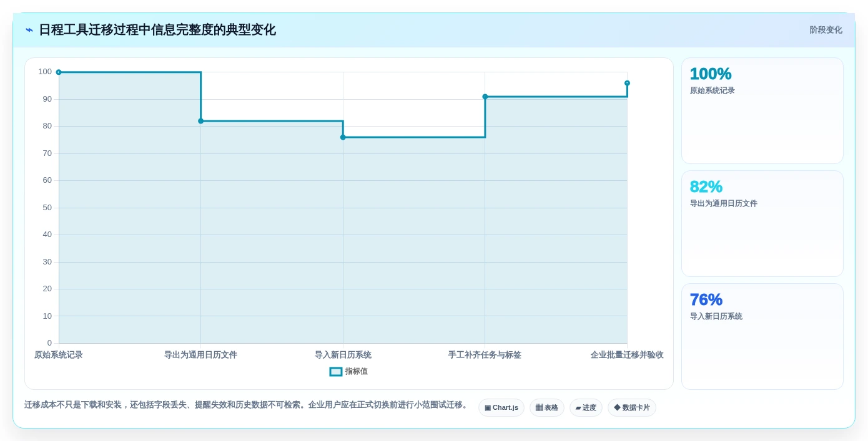Click the 阶段变化 label in header

[826, 30]
